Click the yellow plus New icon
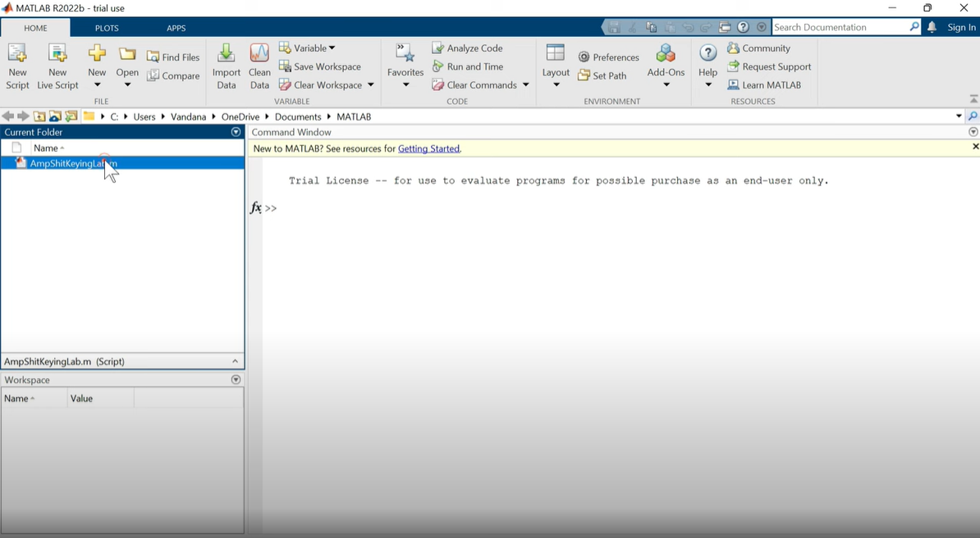Viewport: 980px width, 538px height. coord(97,53)
